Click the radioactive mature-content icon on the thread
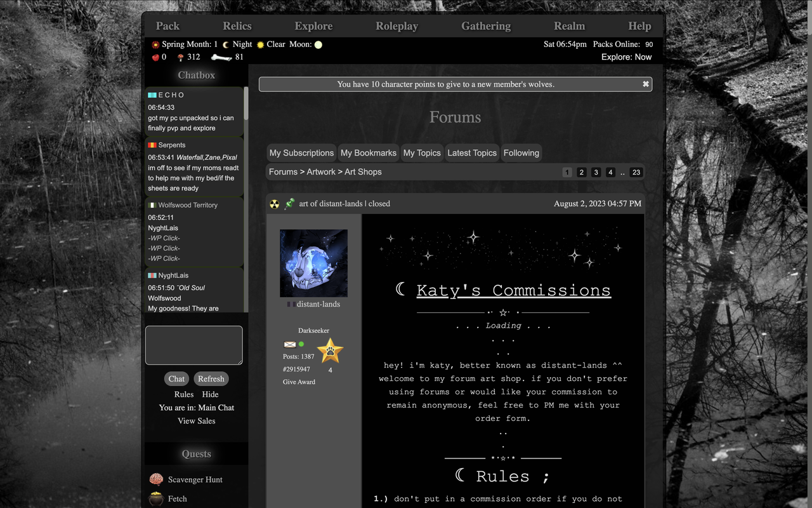This screenshot has height=508, width=812. pyautogui.click(x=275, y=204)
